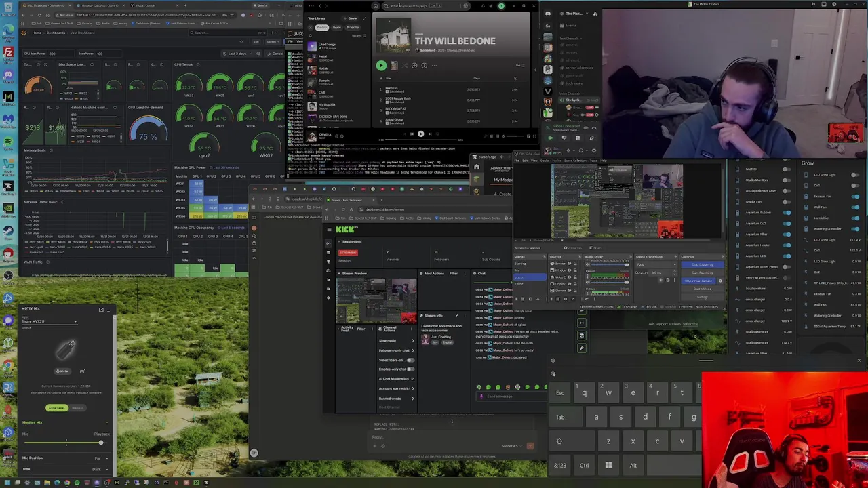
Task: Tap the '&123' symbols key on the touch keyboard
Action: coord(560,466)
